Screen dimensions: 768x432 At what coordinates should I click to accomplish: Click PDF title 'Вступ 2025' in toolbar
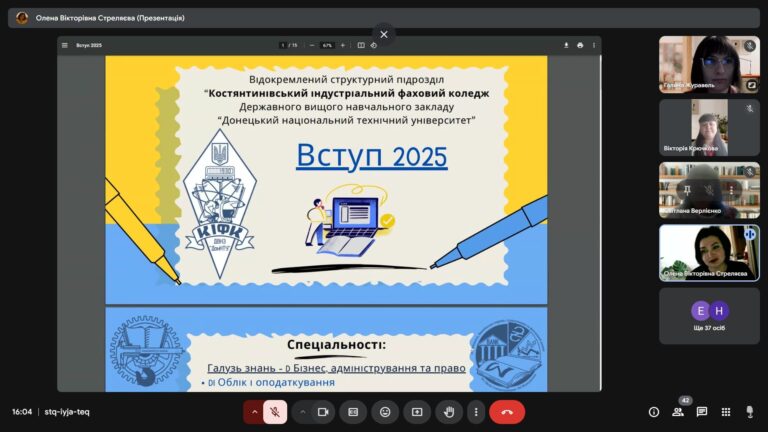89,45
